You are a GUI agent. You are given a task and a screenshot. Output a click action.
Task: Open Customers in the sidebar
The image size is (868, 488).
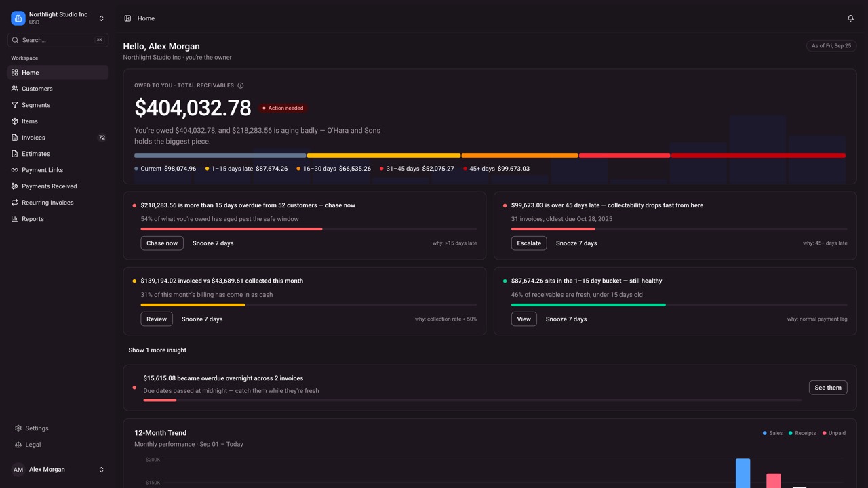click(58, 89)
